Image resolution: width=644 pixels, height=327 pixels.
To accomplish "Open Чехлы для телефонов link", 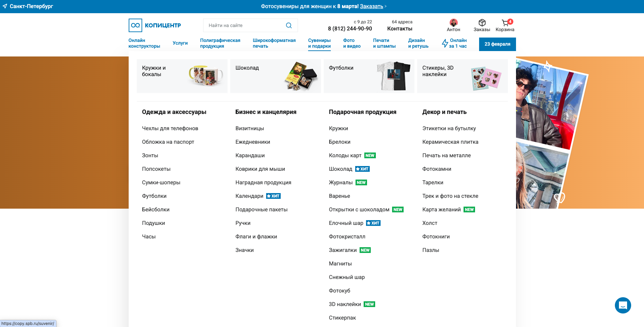I will (170, 129).
